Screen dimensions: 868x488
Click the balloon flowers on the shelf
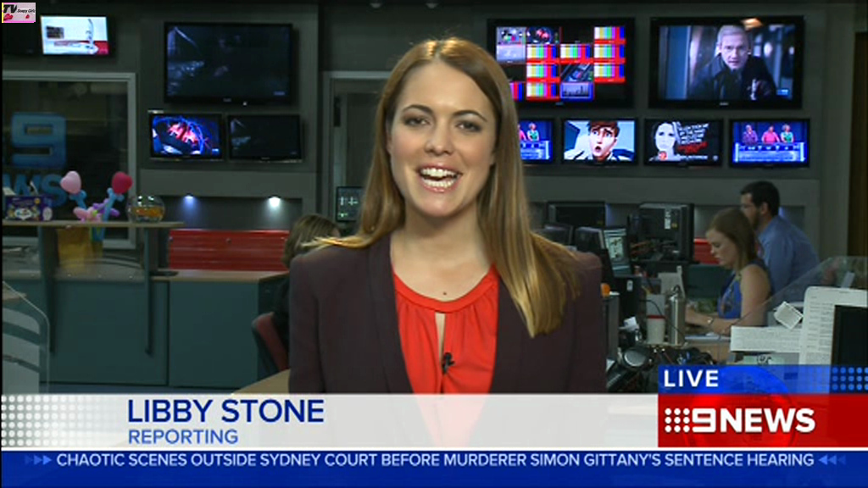pyautogui.click(x=93, y=195)
